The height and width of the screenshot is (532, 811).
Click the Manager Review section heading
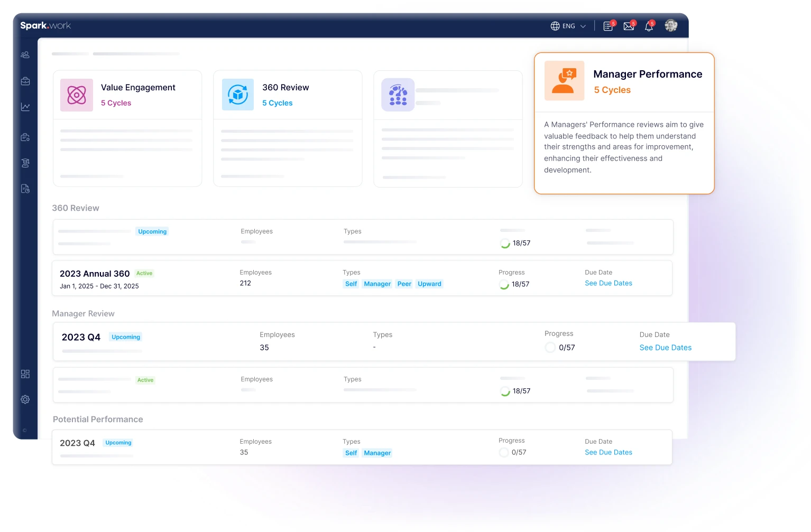[x=83, y=314]
